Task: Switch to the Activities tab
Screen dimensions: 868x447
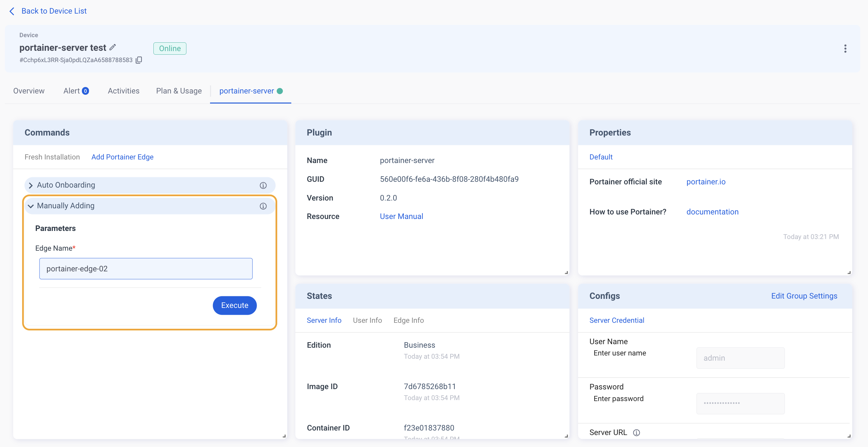Action: (x=123, y=91)
